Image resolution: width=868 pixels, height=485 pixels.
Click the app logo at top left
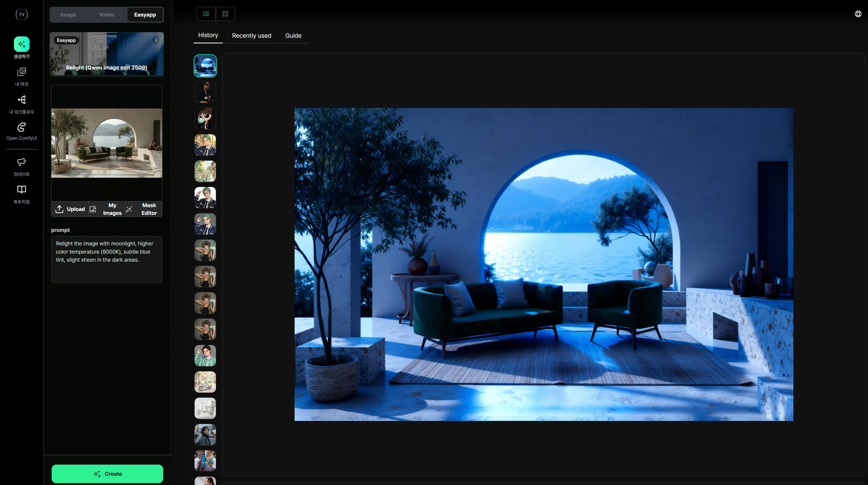pos(22,14)
